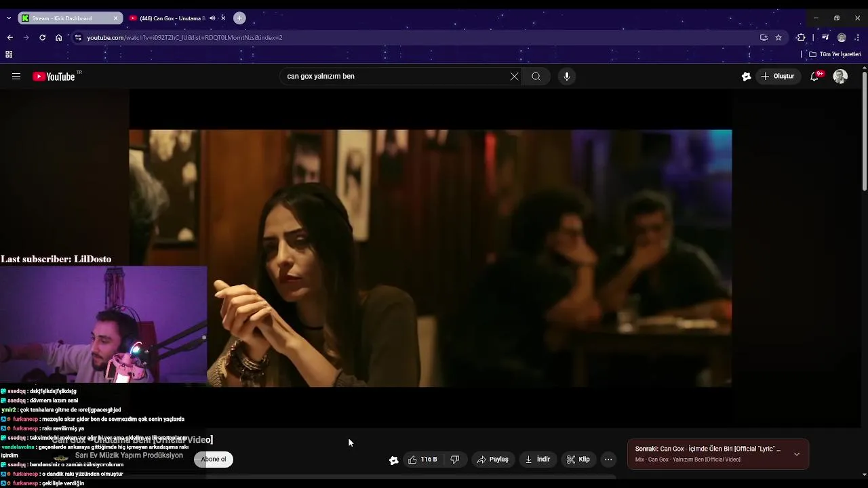868x488 pixels.
Task: Create a clip with the Klip button
Action: (578, 460)
